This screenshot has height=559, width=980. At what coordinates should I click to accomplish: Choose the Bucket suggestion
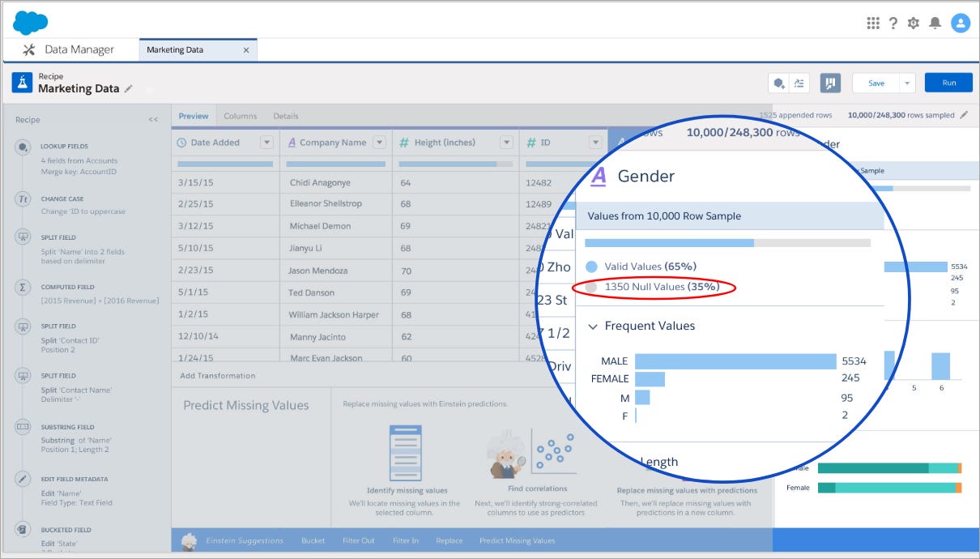pyautogui.click(x=313, y=541)
